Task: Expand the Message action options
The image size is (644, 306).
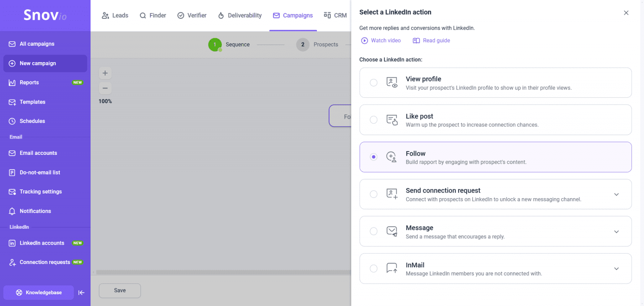Action: 616,231
